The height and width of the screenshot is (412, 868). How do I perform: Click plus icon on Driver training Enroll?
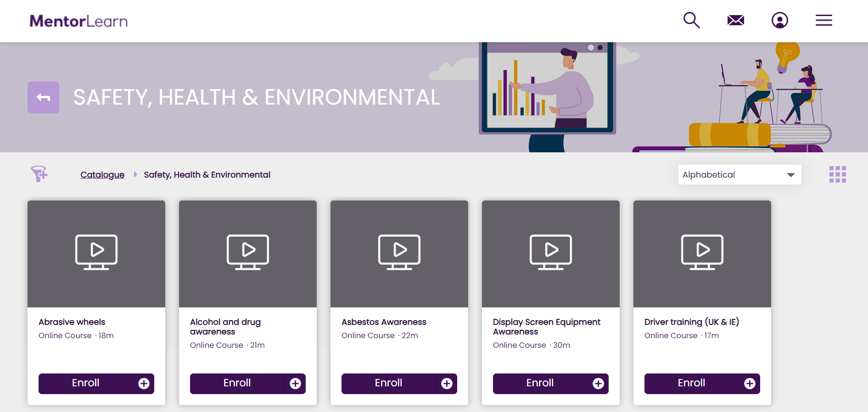pyautogui.click(x=750, y=384)
